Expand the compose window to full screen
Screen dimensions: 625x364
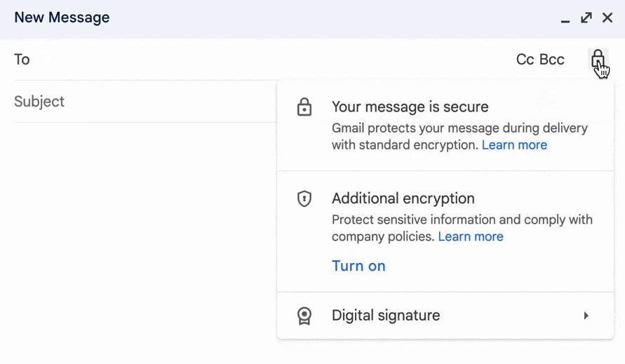coord(586,18)
